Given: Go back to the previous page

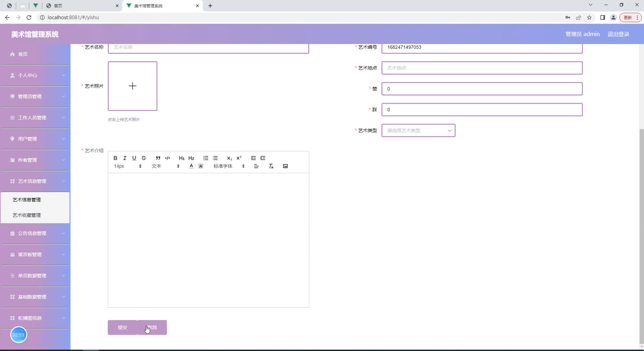Looking at the screenshot, I should 7,17.
